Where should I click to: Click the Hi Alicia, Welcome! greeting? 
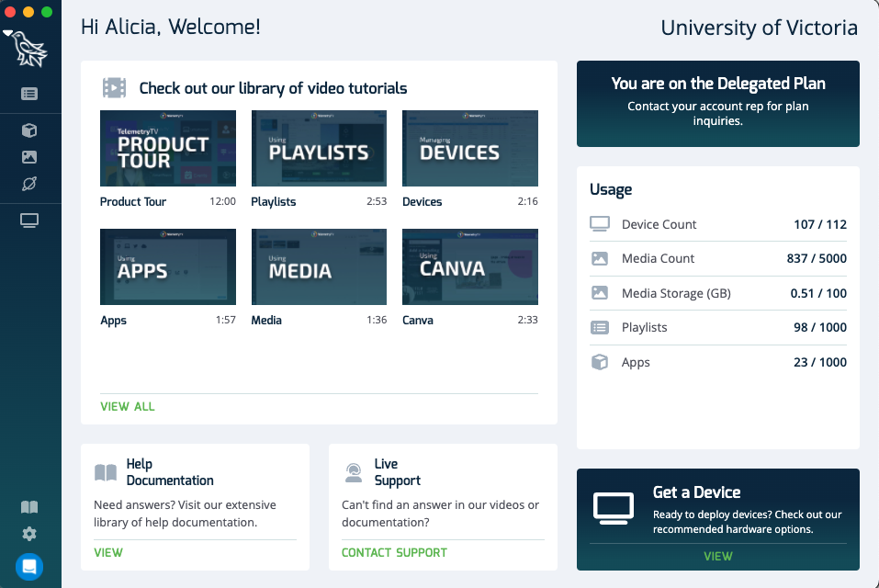click(x=171, y=27)
